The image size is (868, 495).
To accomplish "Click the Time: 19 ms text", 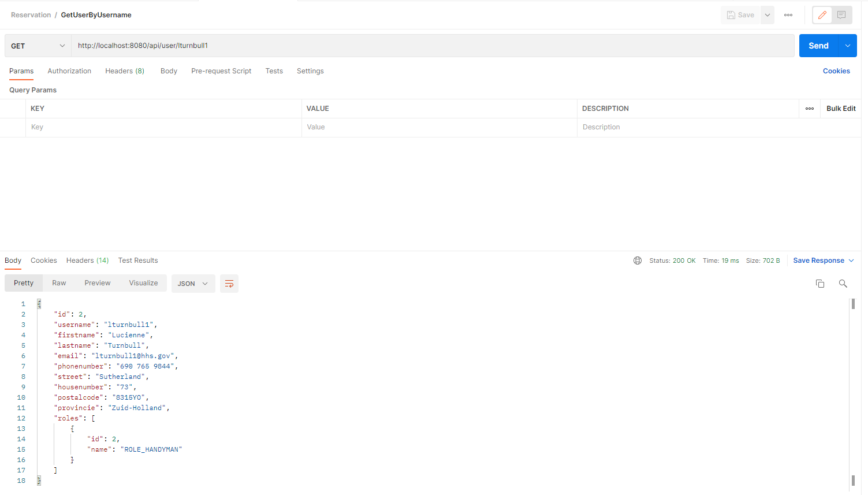I will [721, 260].
